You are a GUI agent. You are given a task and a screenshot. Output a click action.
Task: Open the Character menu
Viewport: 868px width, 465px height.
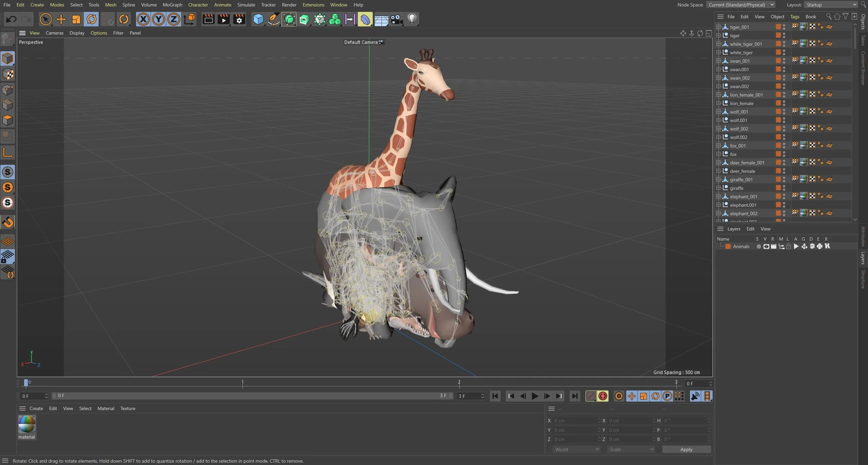tap(198, 5)
